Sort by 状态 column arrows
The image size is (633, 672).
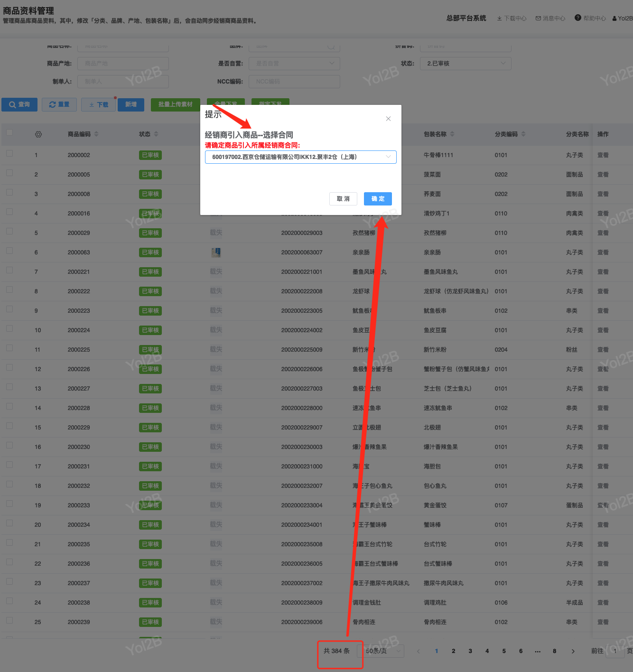point(156,134)
